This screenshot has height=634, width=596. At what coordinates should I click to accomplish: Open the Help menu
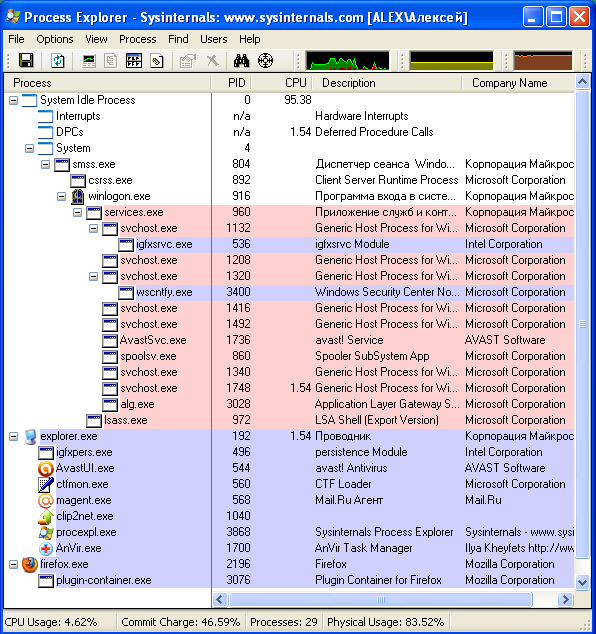click(249, 39)
